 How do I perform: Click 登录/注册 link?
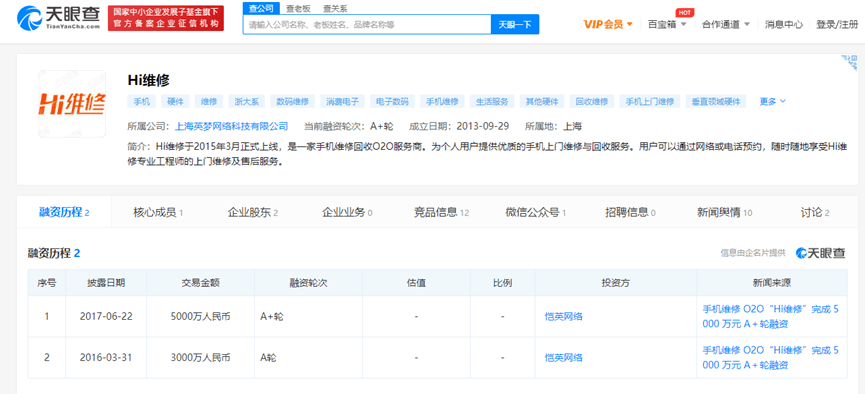tap(837, 24)
